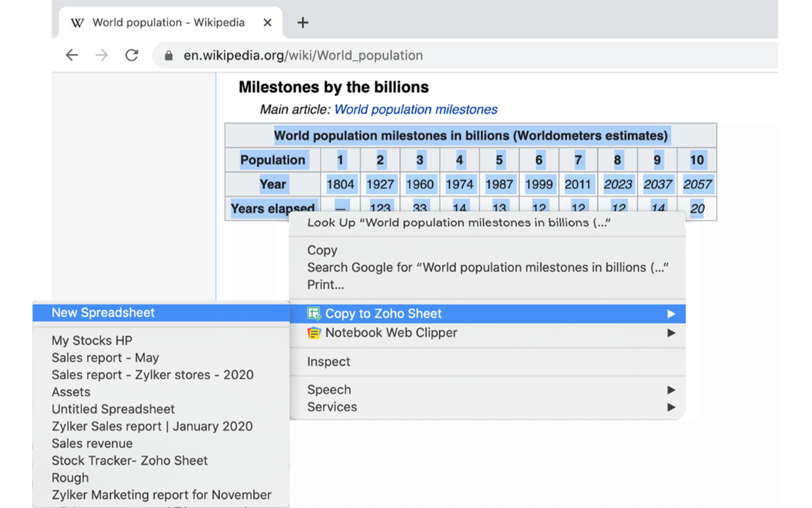Click the browser back arrow
Screen dimensions: 812x508
pyautogui.click(x=72, y=55)
